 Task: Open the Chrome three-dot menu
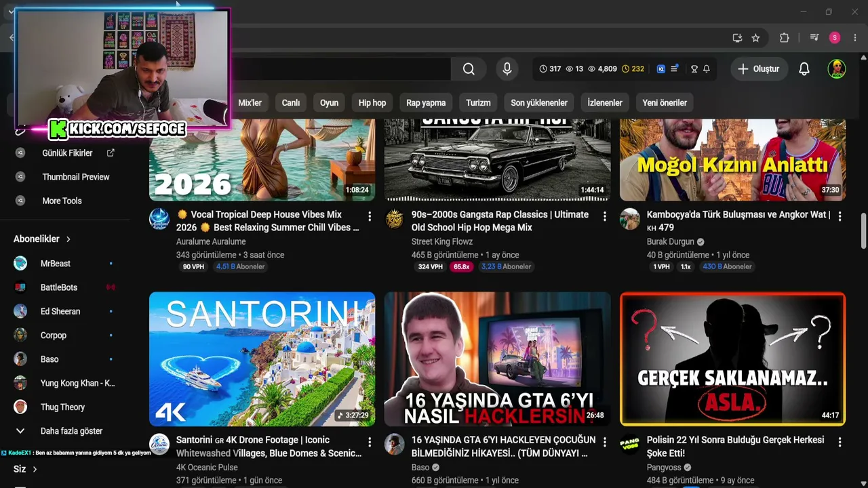tap(854, 38)
